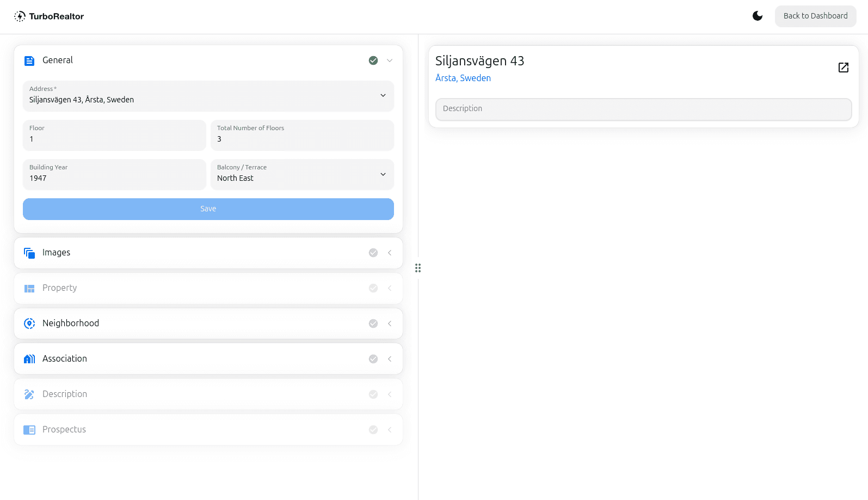Click Back to Dashboard button
Screen dimensions: 868x500
[815, 16]
